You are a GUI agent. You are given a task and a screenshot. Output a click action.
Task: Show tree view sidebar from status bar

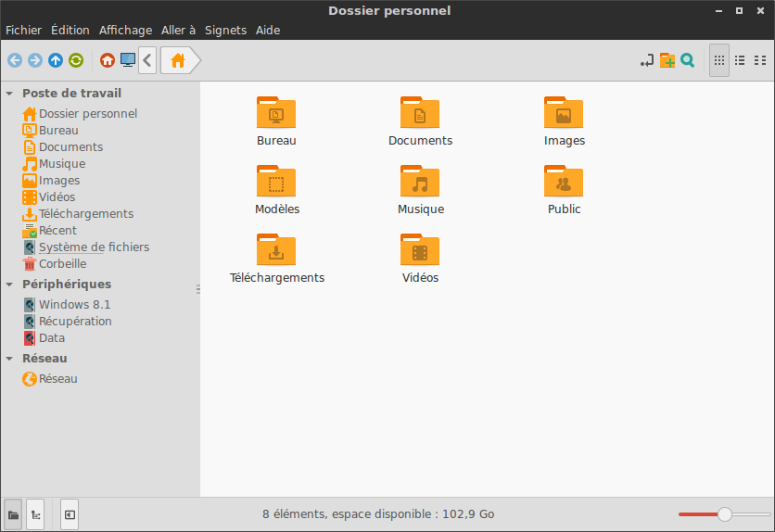(35, 515)
